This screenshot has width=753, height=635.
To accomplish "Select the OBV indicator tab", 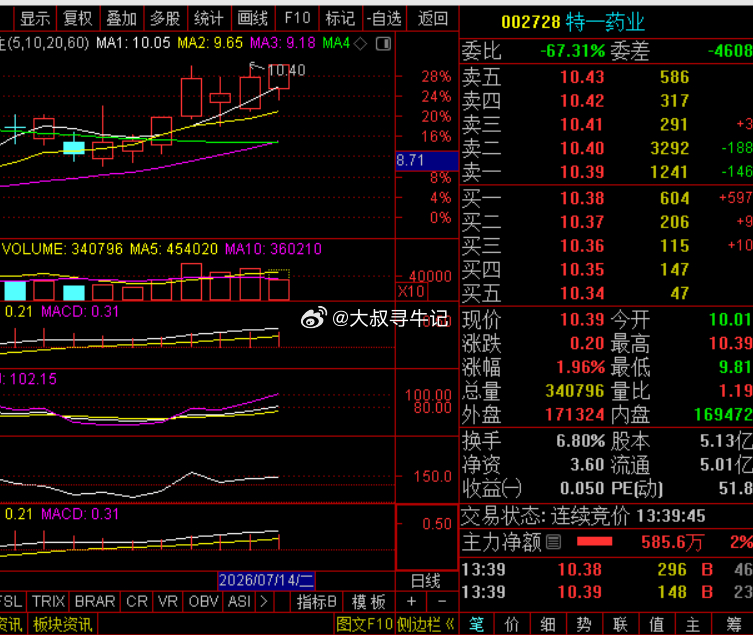I will pos(204,601).
